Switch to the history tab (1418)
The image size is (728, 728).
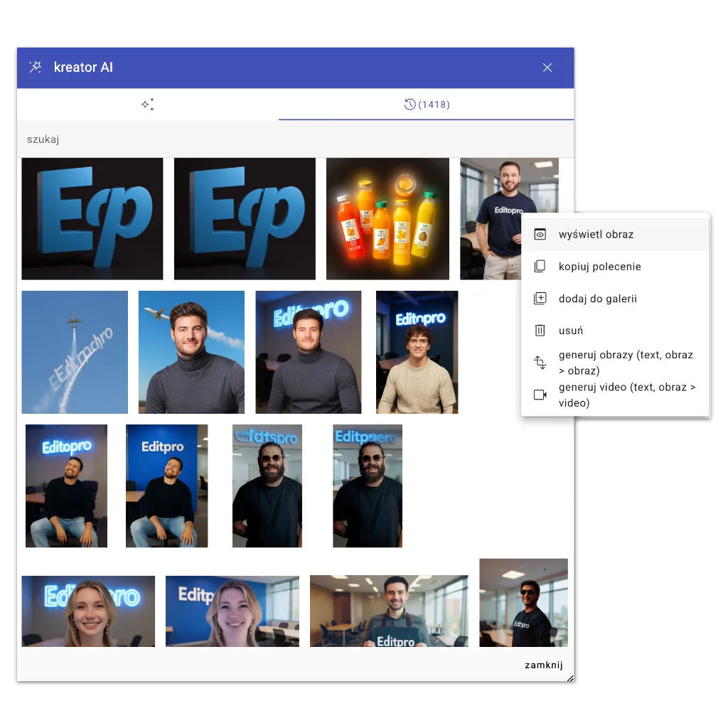427,105
